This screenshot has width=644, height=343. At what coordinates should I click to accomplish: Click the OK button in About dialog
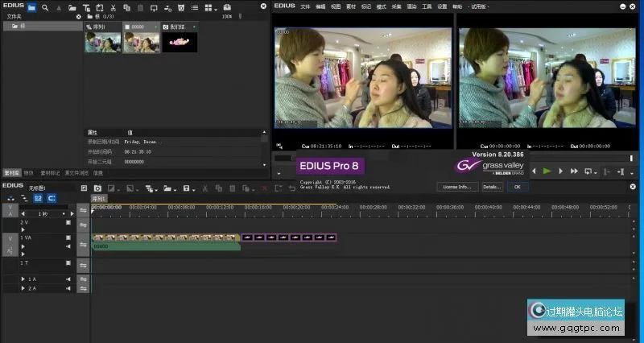tap(517, 186)
